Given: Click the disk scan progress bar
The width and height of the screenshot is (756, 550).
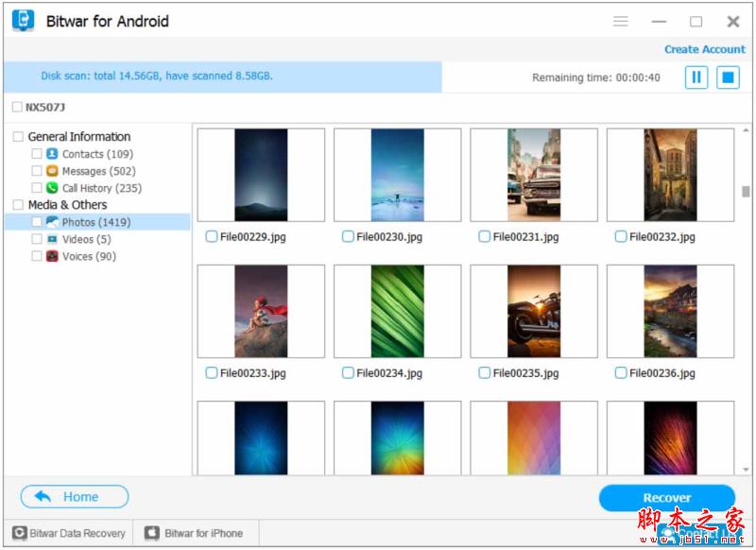Looking at the screenshot, I should tap(223, 77).
